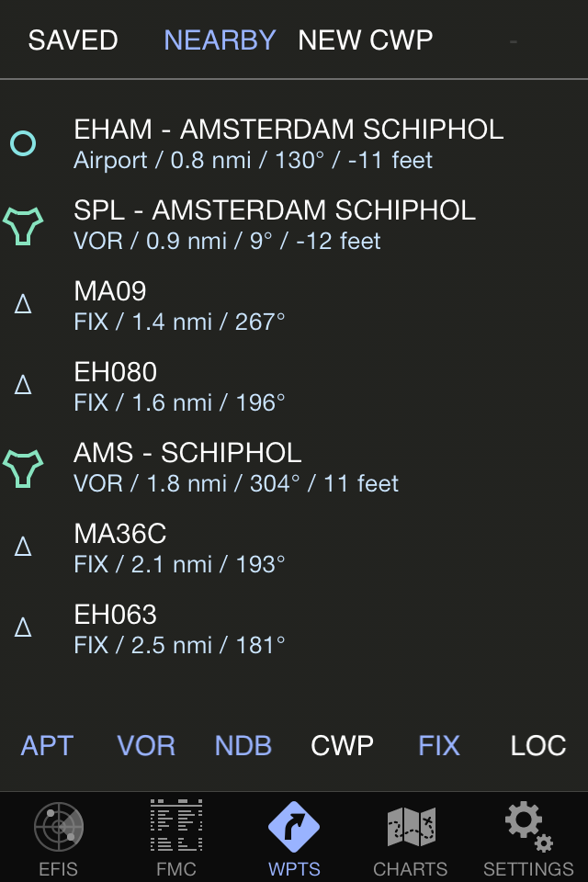This screenshot has width=588, height=882.
Task: Open the EFIS radar tab icon
Action: [x=59, y=828]
